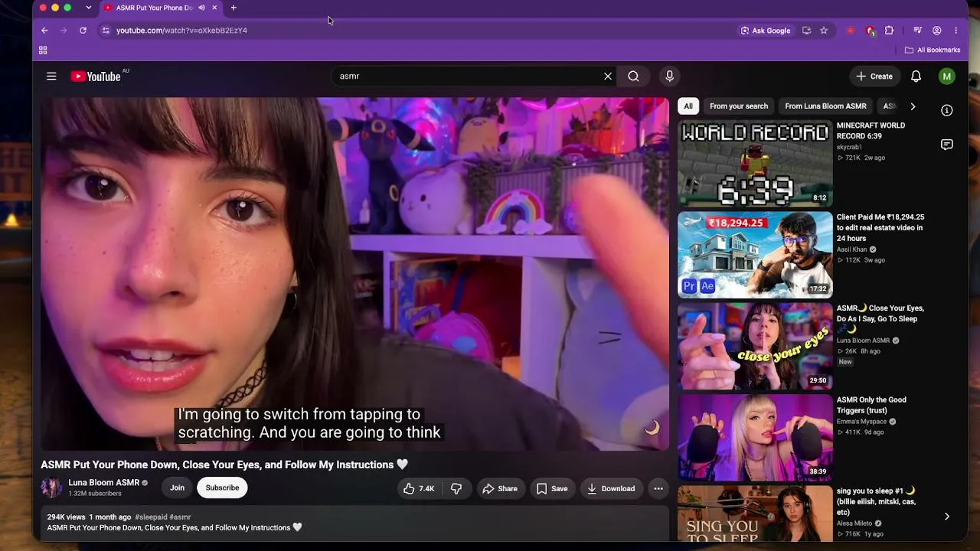Viewport: 980px width, 551px height.
Task: Dislike this video
Action: (456, 488)
